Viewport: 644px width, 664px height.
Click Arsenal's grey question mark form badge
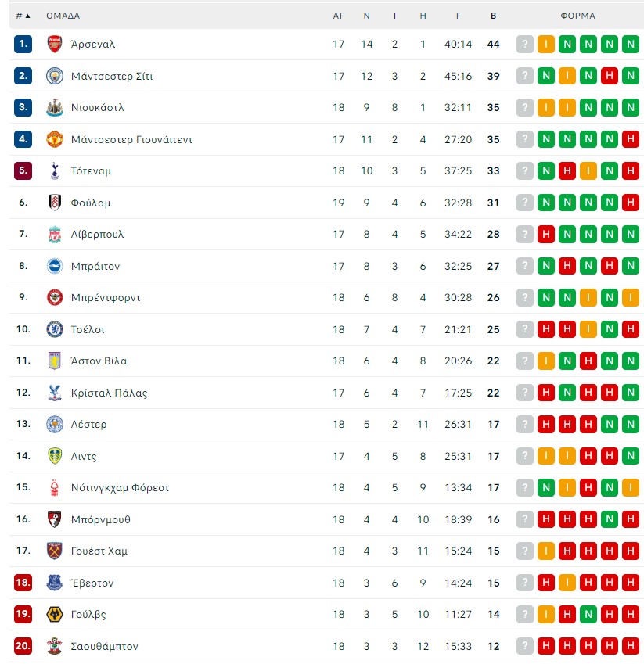tap(524, 44)
